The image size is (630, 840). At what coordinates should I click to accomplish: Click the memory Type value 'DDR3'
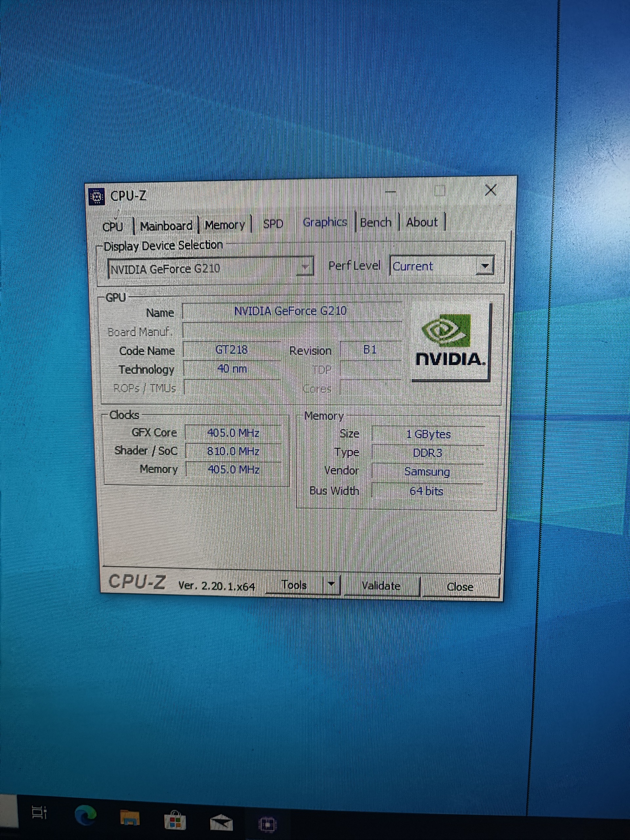tap(428, 453)
